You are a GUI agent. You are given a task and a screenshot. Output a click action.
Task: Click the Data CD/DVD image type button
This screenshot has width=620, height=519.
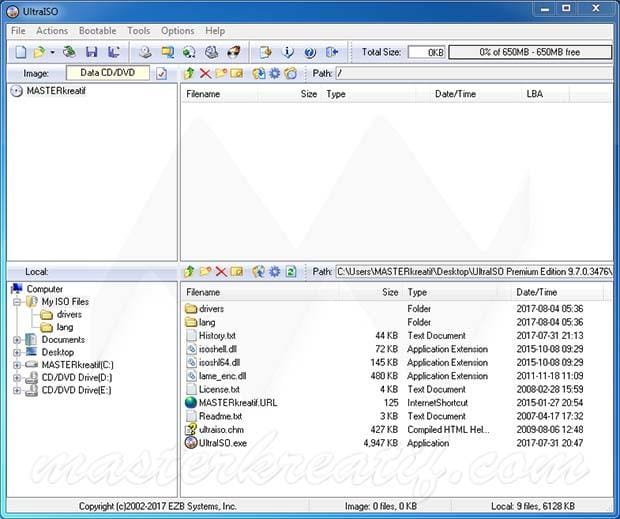pos(108,73)
